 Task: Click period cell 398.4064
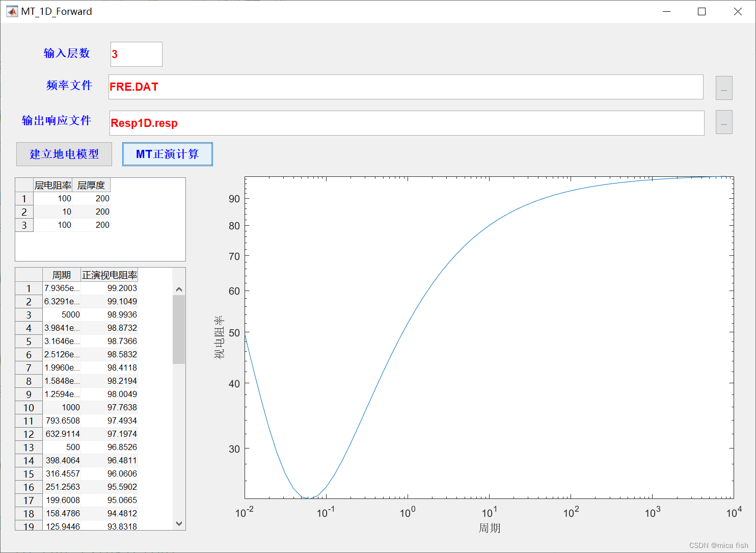pos(62,460)
